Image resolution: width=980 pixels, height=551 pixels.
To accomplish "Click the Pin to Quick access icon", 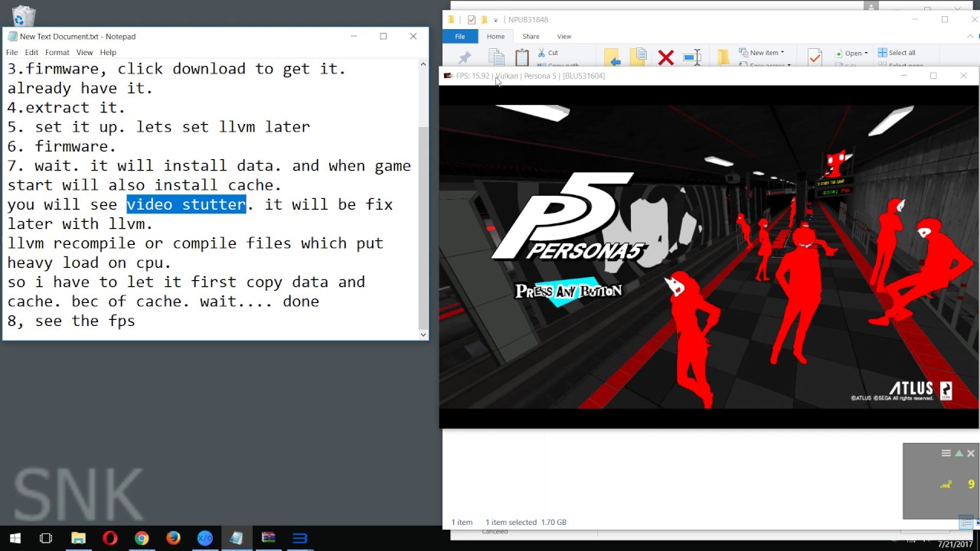I will click(464, 58).
